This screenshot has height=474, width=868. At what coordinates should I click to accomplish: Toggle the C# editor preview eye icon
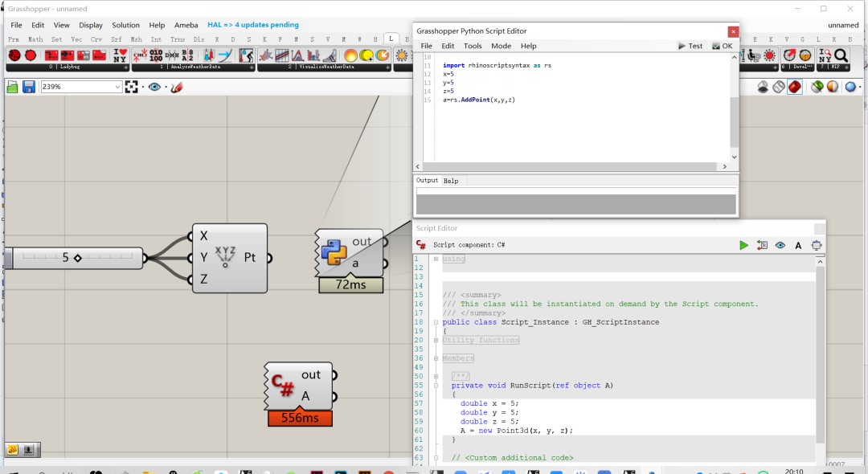click(780, 245)
